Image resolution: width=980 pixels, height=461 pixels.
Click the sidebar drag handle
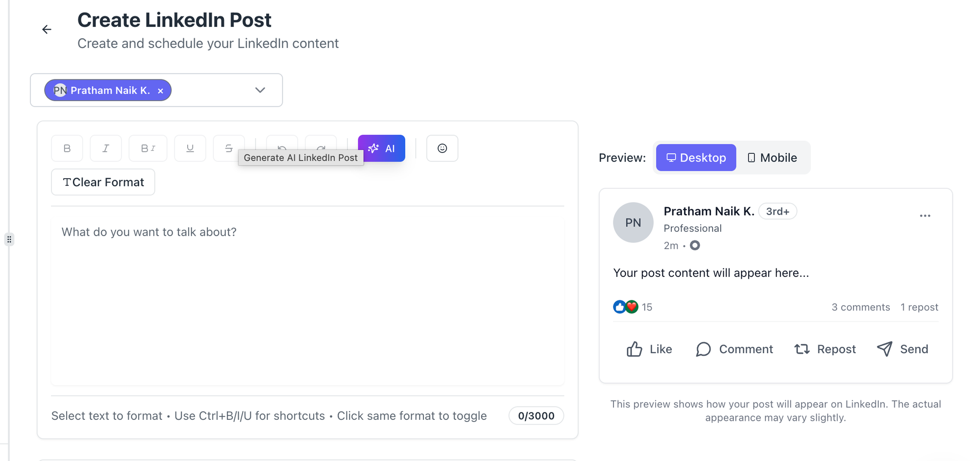9,240
